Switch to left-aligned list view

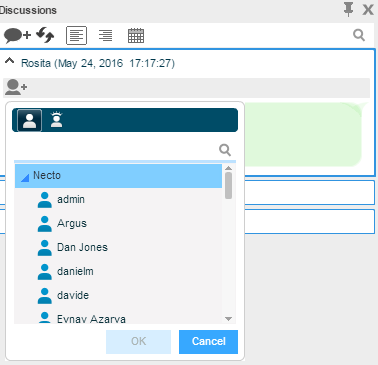pos(76,35)
